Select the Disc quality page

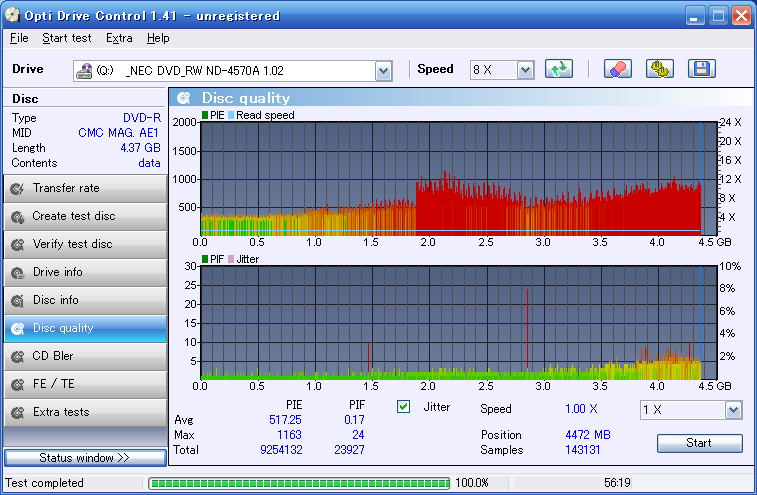click(85, 329)
